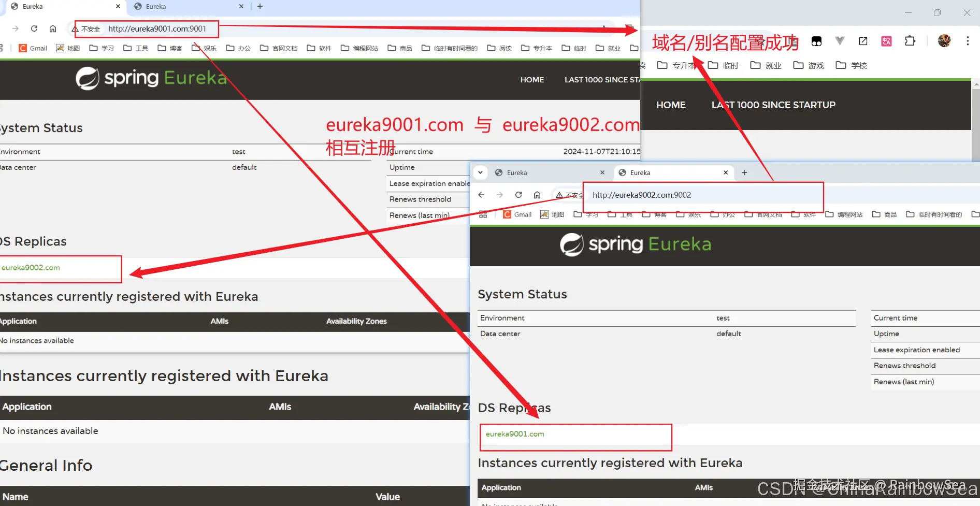
Task: Open the 编程网站 folder in the eureka9002 window
Action: (x=844, y=214)
